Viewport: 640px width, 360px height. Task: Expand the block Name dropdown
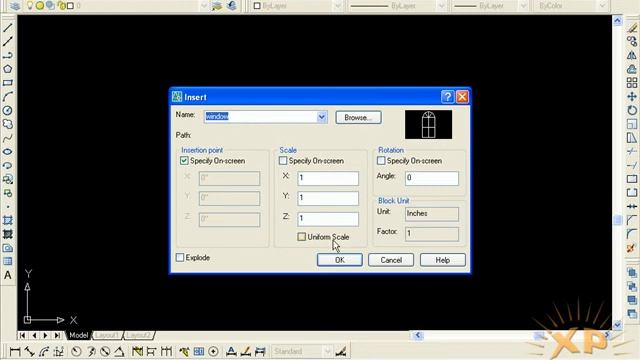322,117
